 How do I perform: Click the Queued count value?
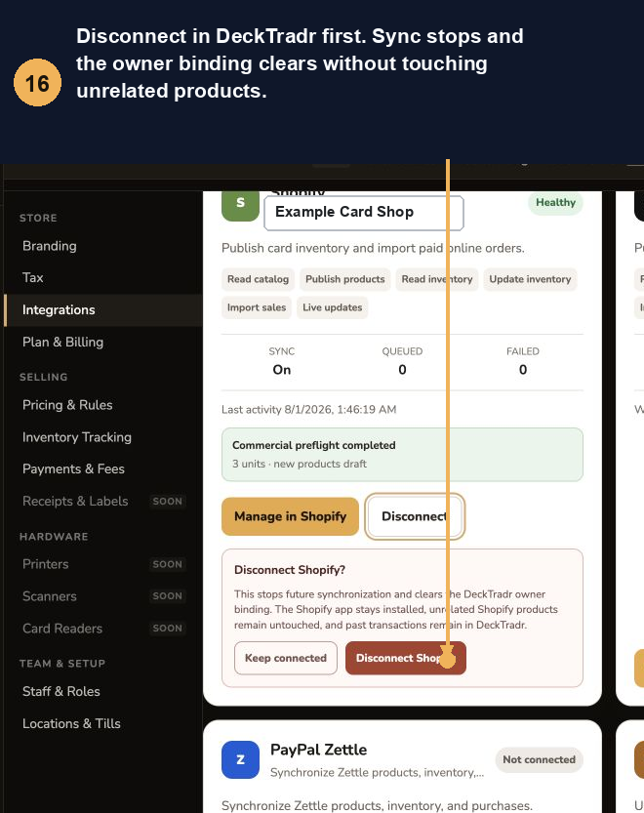[402, 370]
